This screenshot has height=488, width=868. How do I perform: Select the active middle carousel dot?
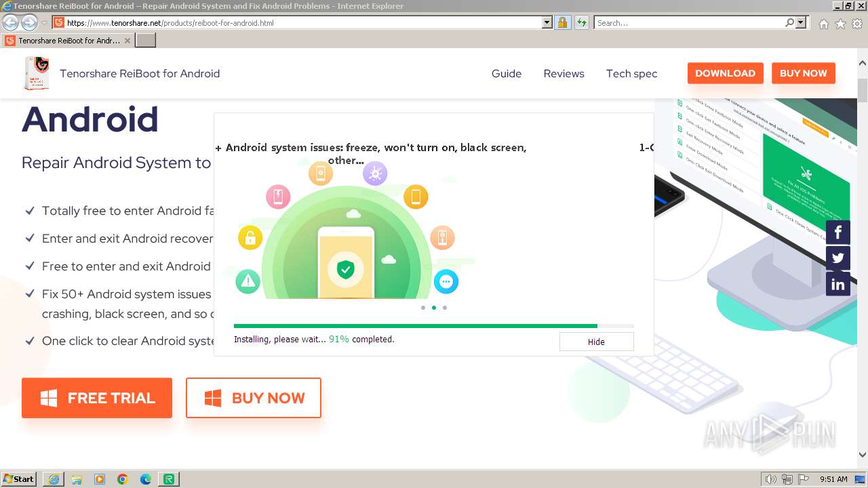(x=434, y=308)
